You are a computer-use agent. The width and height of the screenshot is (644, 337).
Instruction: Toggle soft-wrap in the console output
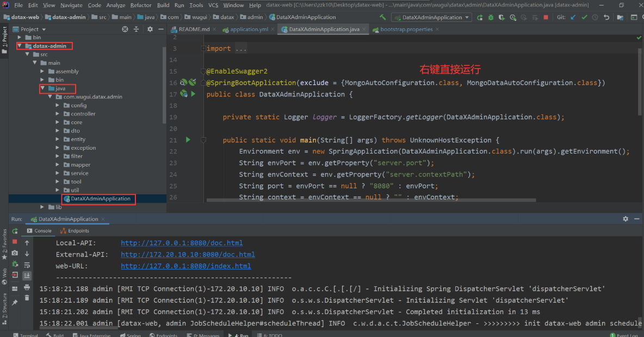[27, 265]
